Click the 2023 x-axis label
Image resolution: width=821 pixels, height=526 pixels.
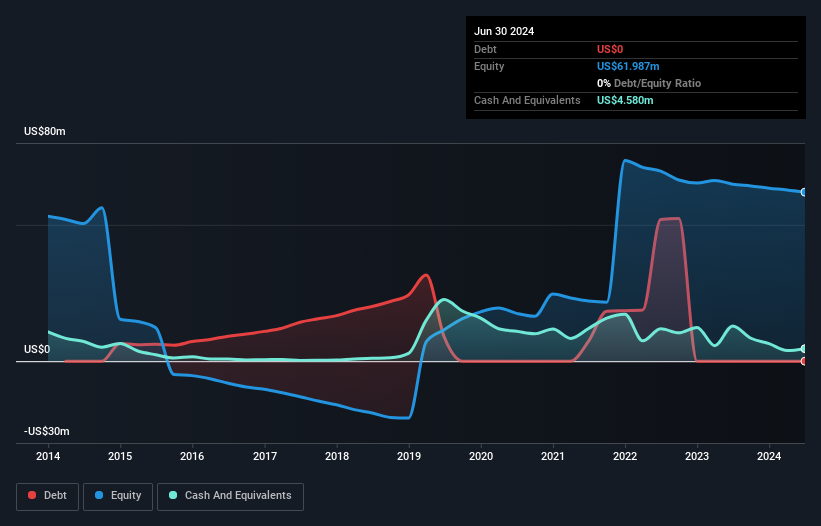pyautogui.click(x=697, y=456)
